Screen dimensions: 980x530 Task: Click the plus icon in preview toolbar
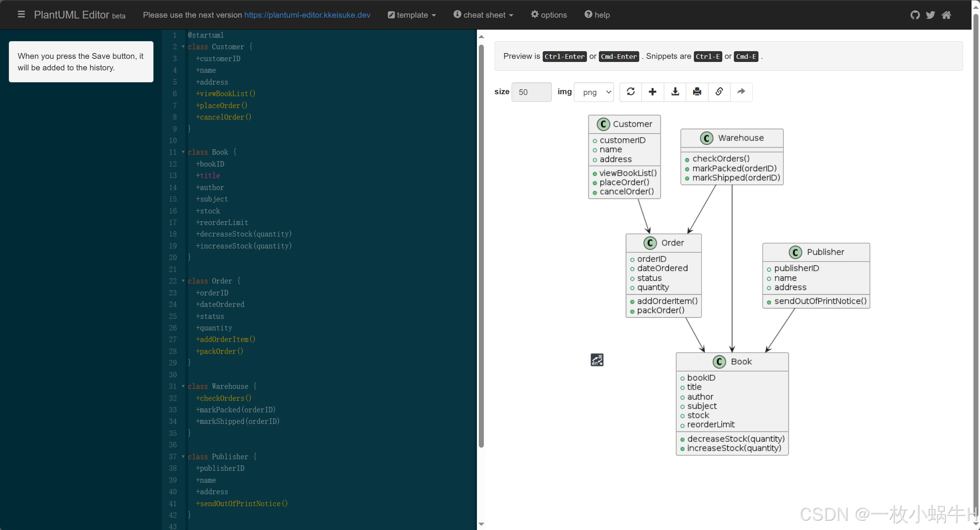tap(653, 92)
